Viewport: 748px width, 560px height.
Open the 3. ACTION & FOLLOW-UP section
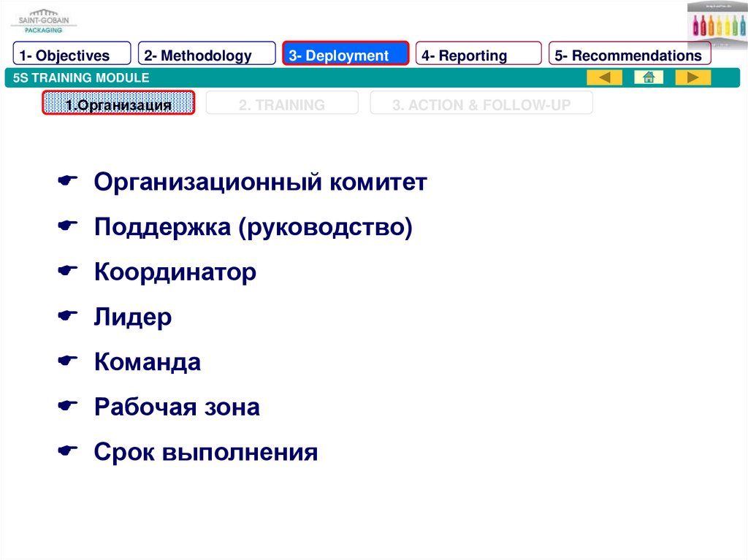(x=481, y=104)
